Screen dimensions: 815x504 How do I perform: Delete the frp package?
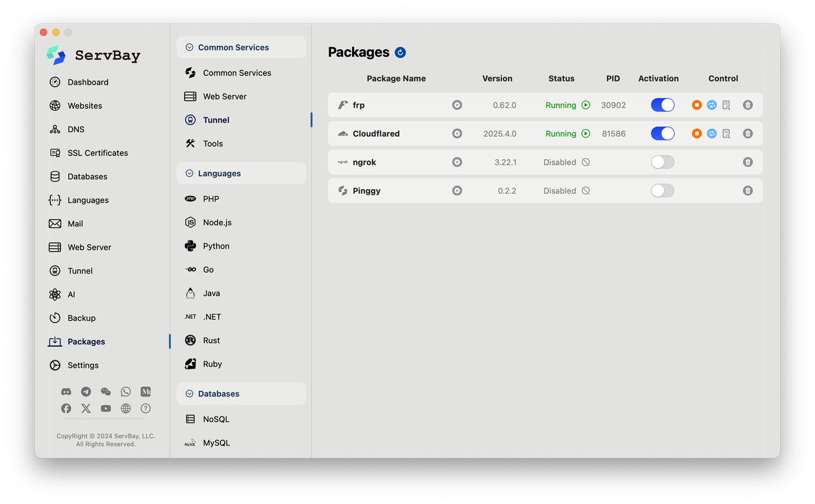[748, 105]
